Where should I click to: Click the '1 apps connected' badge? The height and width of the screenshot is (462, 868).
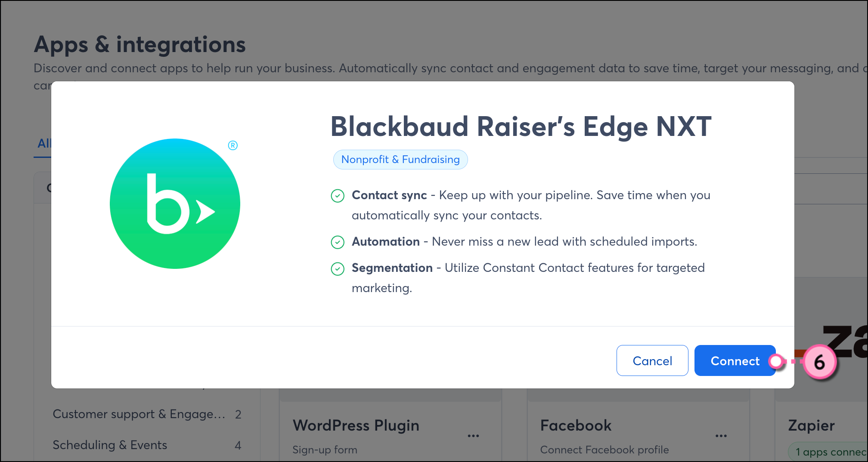[830, 452]
